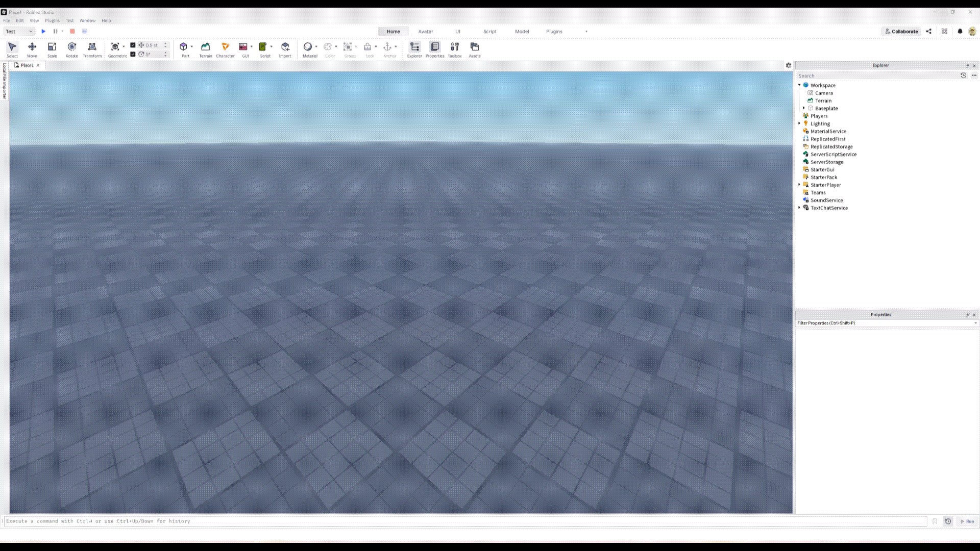980x551 pixels.
Task: Open Explorer search history icon
Action: (964, 76)
